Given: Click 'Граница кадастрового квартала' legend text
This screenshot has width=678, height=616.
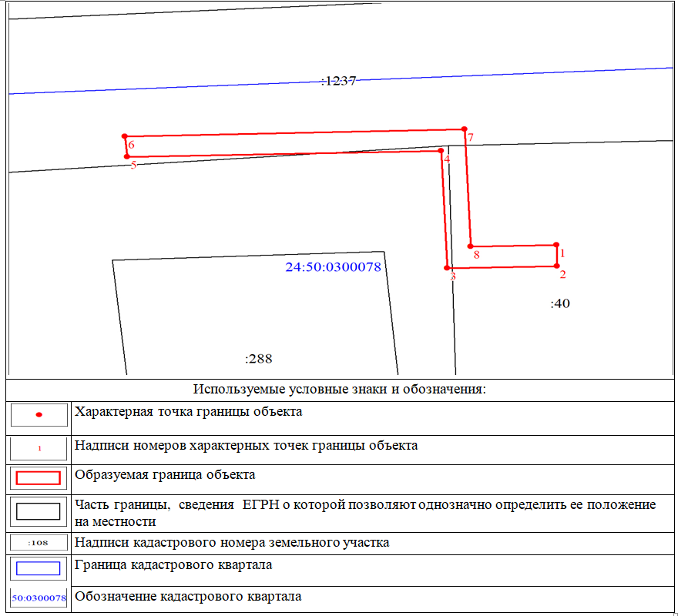Looking at the screenshot, I should (172, 564).
